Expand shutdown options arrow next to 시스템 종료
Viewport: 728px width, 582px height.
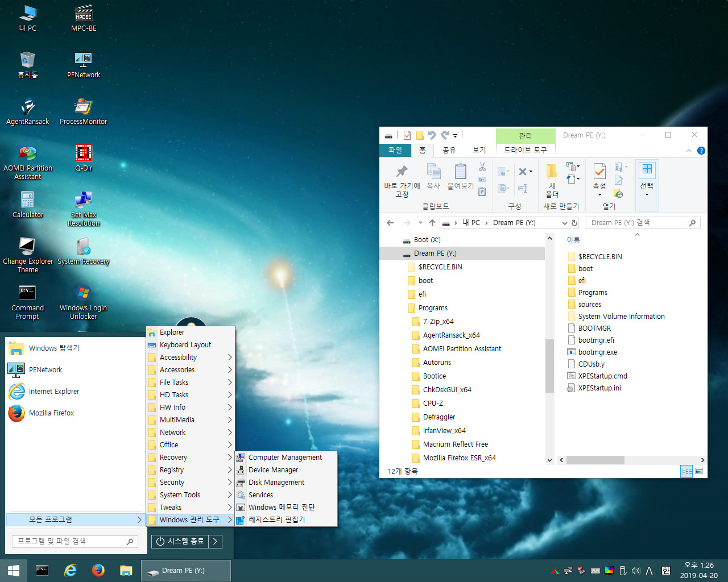(x=215, y=542)
